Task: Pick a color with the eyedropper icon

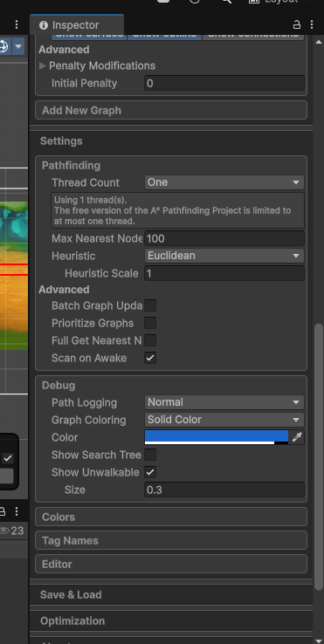Action: point(296,437)
